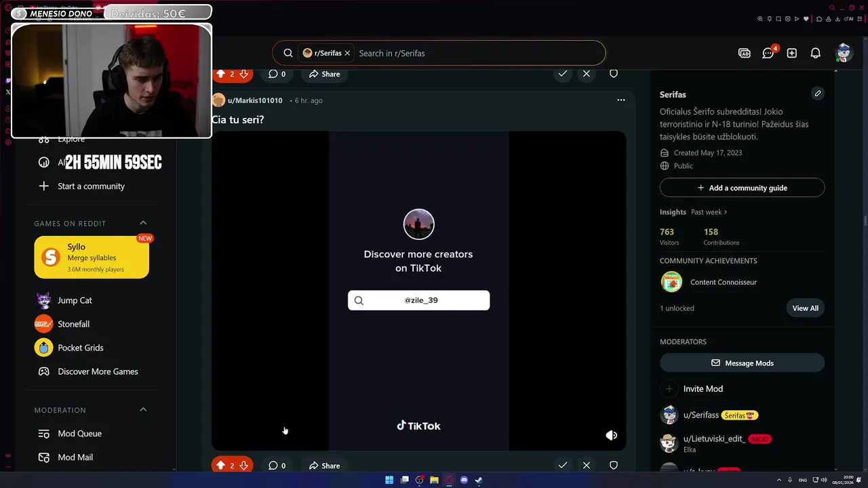Viewport: 868px width, 488px height.
Task: Open Windows Start menu
Action: tap(389, 480)
